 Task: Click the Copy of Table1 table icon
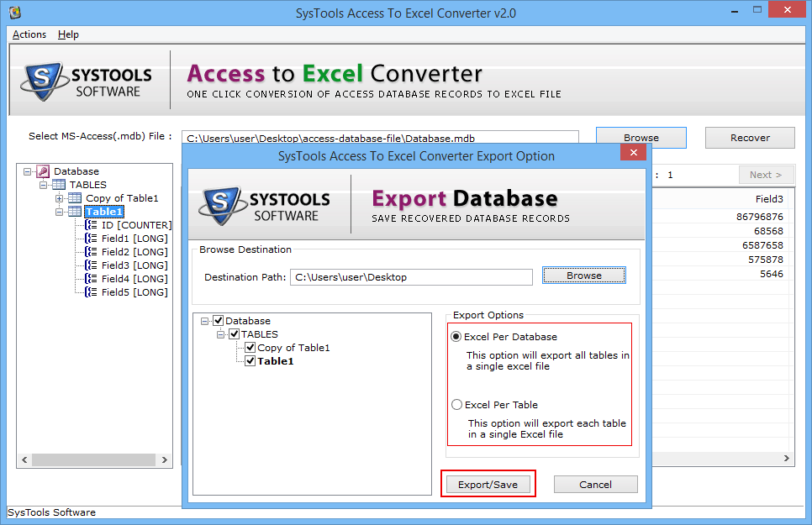[75, 198]
